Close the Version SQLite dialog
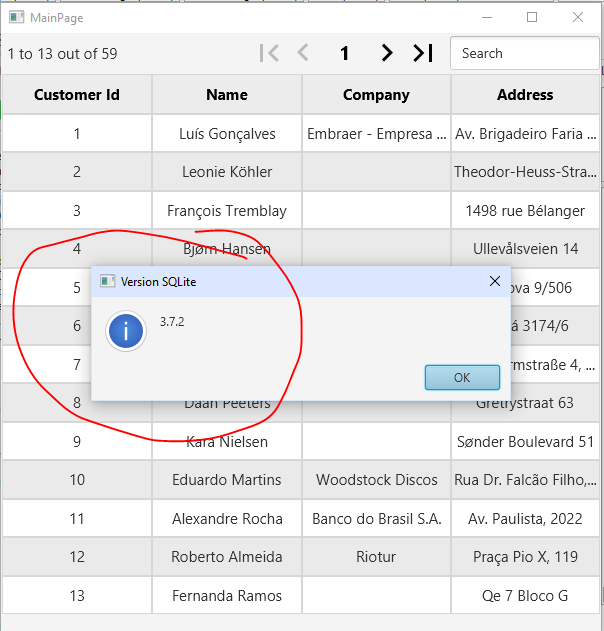This screenshot has width=604, height=631. 494,281
